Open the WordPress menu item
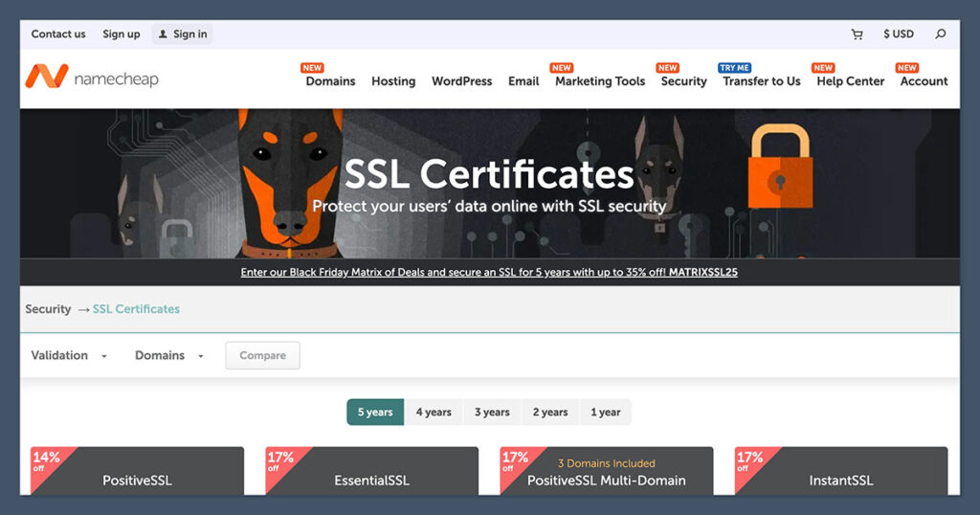 (x=461, y=81)
